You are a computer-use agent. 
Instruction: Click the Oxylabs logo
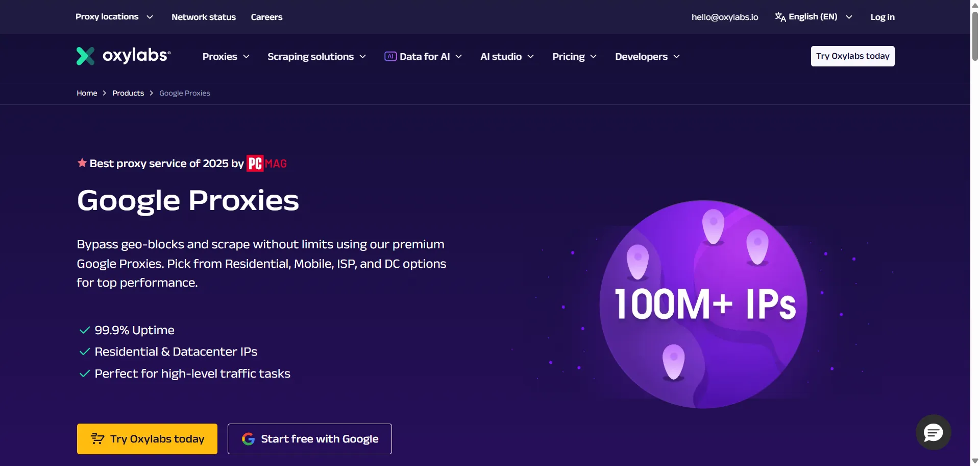(x=122, y=56)
